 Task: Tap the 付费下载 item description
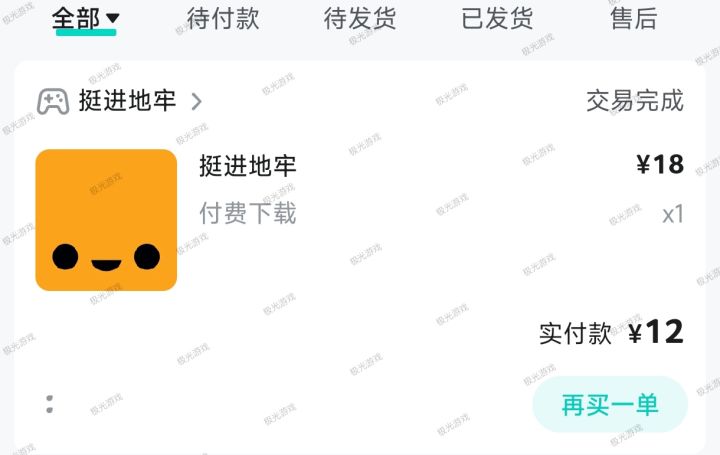coord(248,213)
